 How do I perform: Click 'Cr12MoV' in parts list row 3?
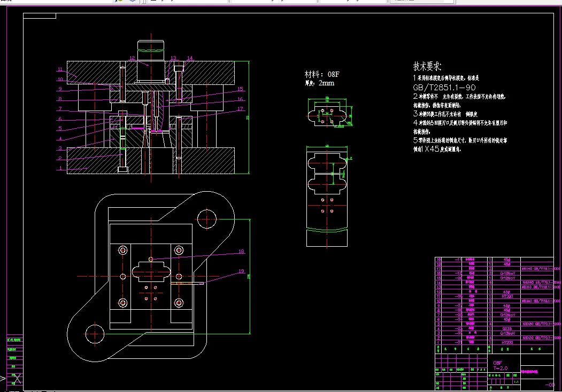tap(507, 333)
